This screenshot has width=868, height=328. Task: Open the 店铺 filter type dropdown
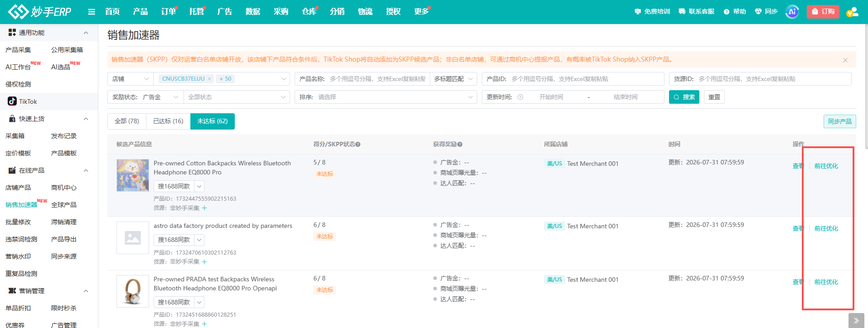tap(131, 79)
